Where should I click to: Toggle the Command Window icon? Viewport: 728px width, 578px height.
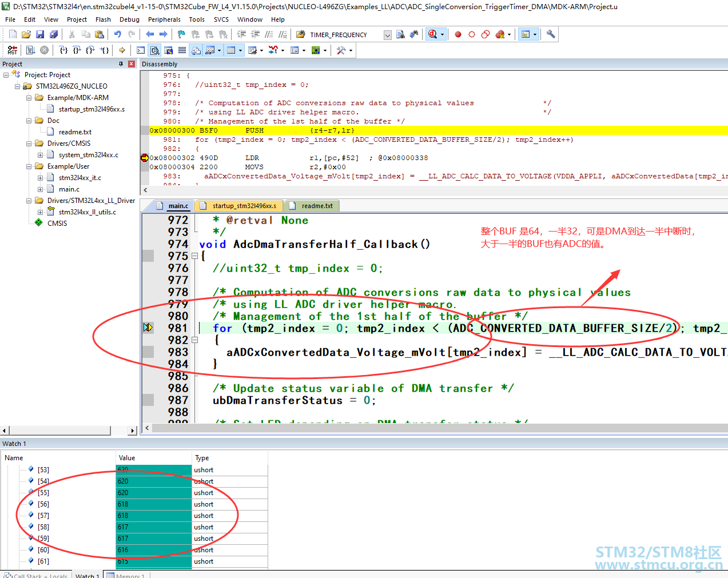click(x=141, y=50)
